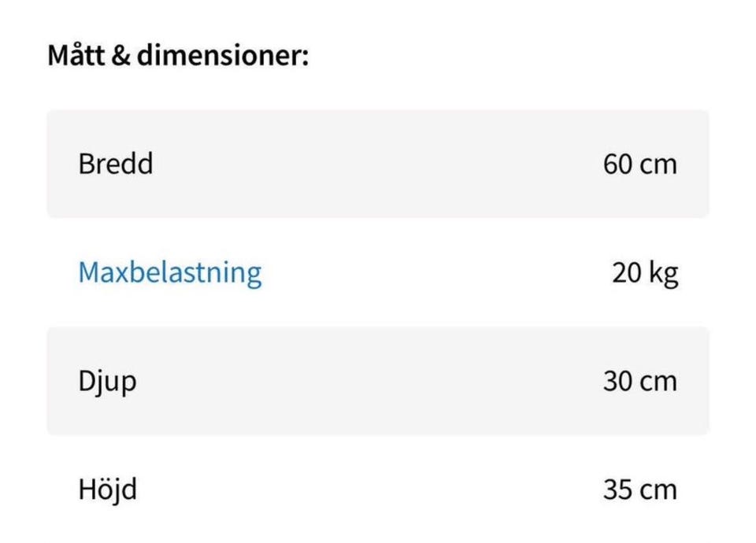Click the number 30 in the Djup row
756x543 pixels.
[619, 382]
